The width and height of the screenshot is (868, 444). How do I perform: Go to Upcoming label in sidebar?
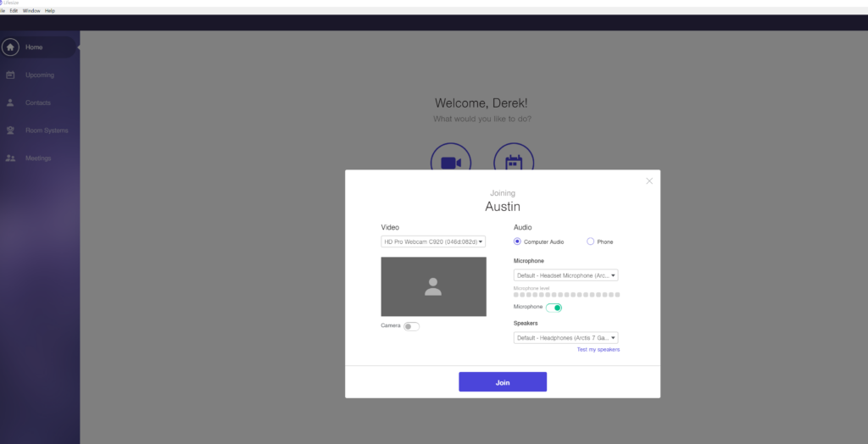(40, 75)
